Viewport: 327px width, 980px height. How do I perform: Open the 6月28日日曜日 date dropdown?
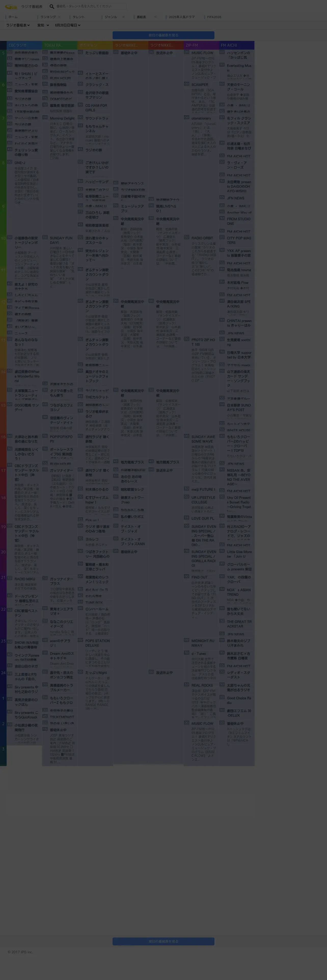67,25
